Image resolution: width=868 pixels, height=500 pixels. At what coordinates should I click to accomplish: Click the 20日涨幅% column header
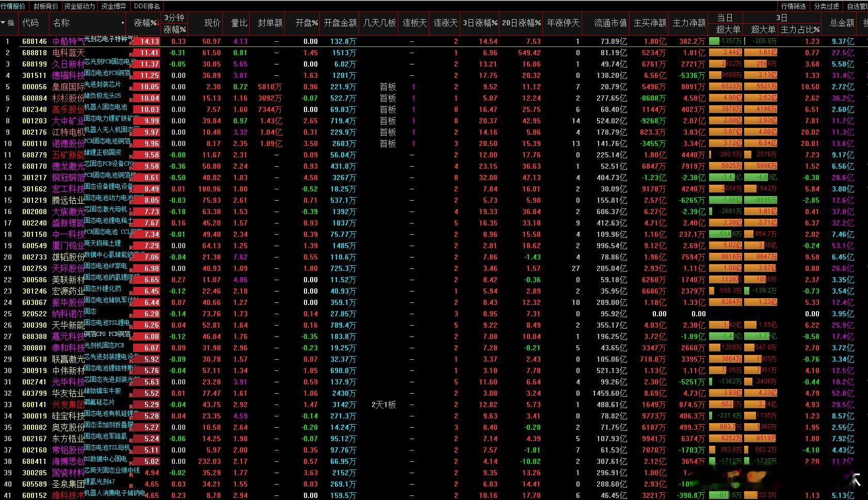[x=522, y=23]
